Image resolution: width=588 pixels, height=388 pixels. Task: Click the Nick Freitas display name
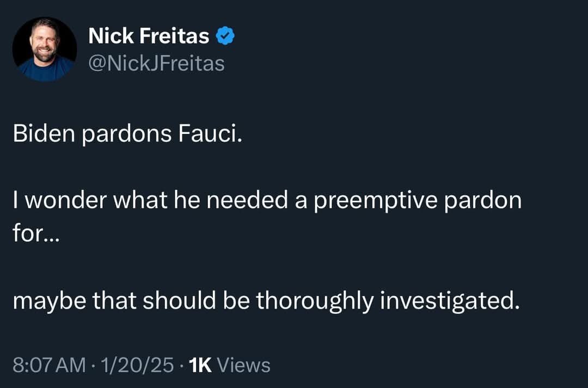tap(149, 36)
